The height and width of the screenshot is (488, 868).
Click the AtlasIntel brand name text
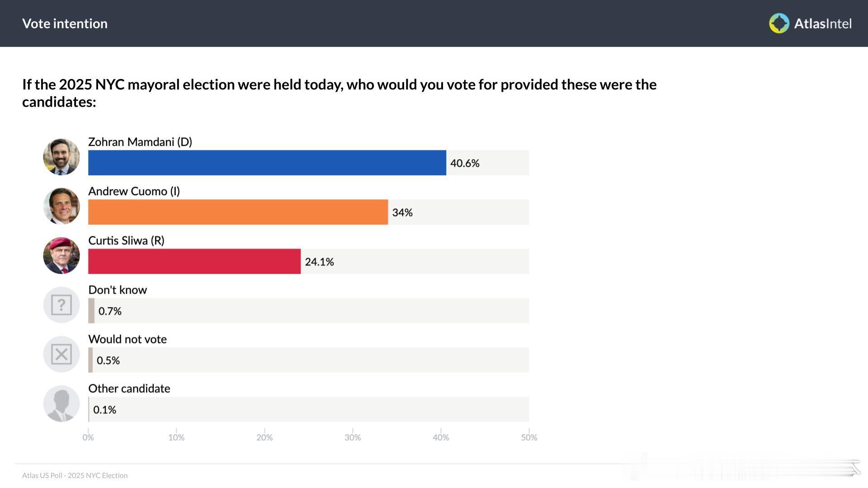(x=823, y=23)
